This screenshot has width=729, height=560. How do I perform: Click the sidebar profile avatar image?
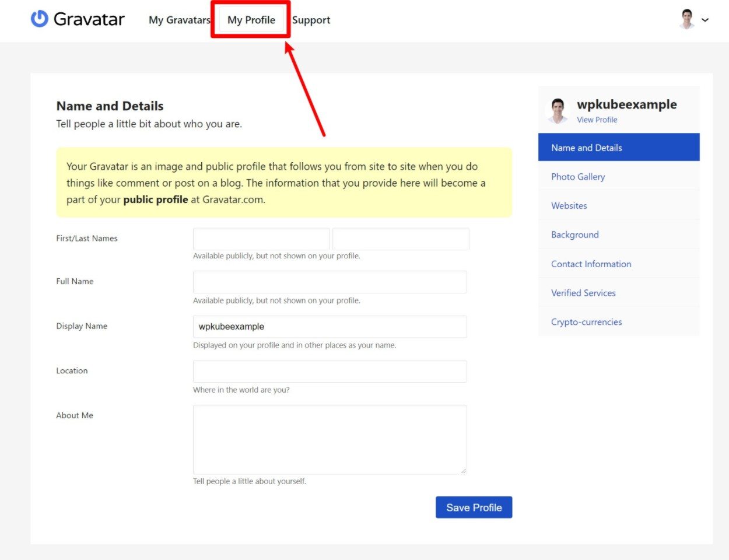point(558,111)
